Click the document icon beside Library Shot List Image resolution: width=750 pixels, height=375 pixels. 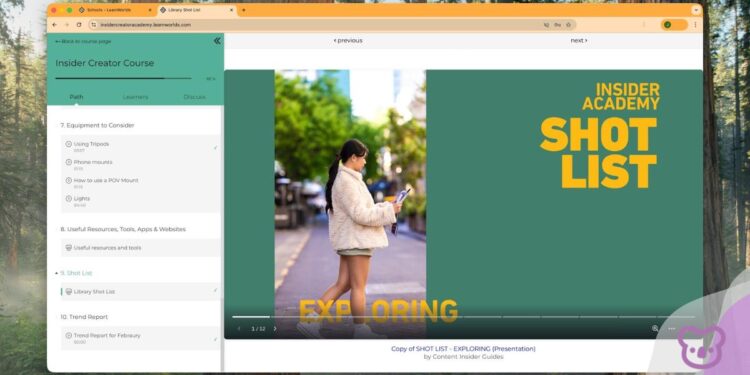pos(68,291)
